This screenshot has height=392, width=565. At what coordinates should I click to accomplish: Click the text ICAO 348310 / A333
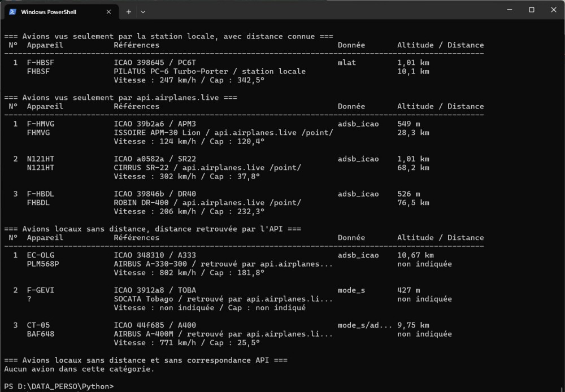coord(155,255)
